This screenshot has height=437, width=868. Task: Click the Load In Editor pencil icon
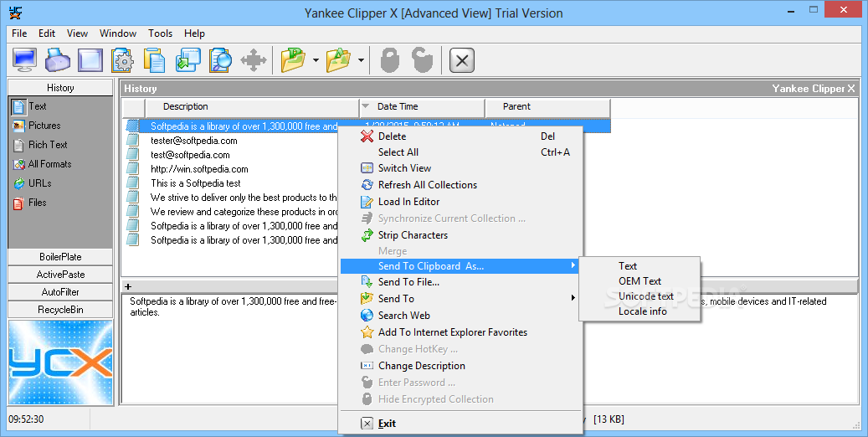pyautogui.click(x=367, y=202)
